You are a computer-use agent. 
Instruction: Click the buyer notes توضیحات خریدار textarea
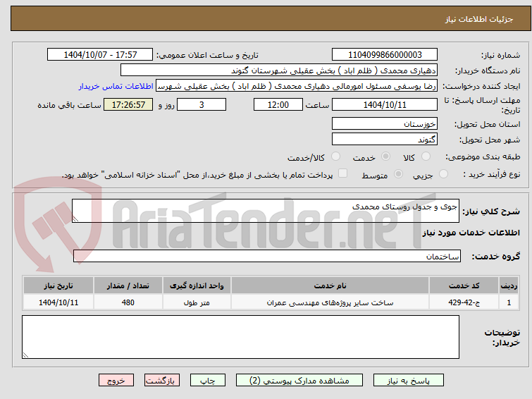click(x=240, y=337)
